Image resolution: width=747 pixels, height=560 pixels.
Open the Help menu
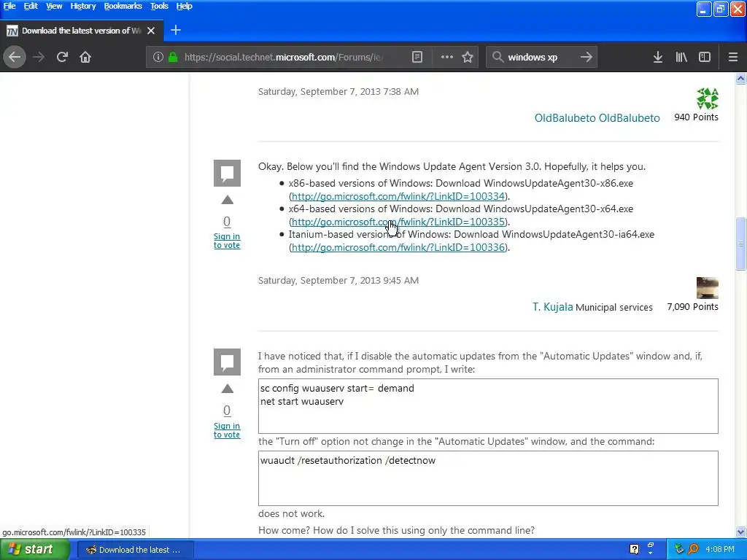pyautogui.click(x=184, y=6)
